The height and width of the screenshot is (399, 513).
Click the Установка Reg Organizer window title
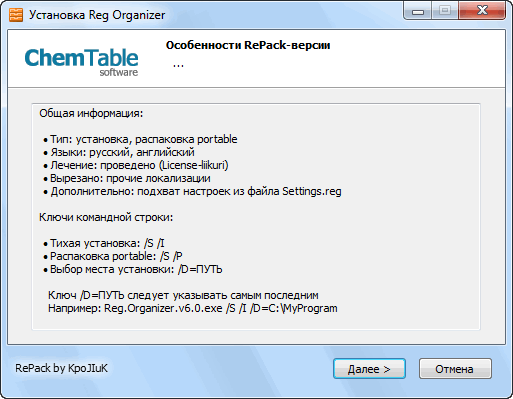coord(97,15)
